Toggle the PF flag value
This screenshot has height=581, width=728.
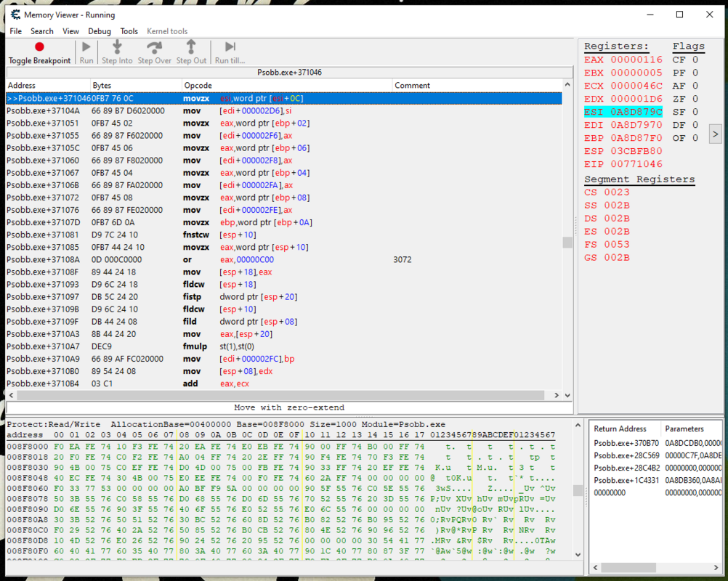pyautogui.click(x=695, y=73)
